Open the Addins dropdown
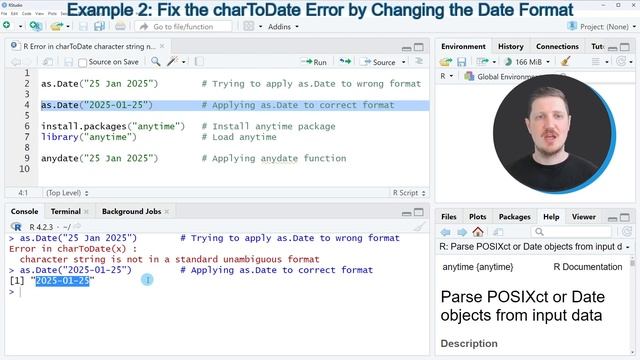Screen dimensions: 640x360 pos(283,27)
